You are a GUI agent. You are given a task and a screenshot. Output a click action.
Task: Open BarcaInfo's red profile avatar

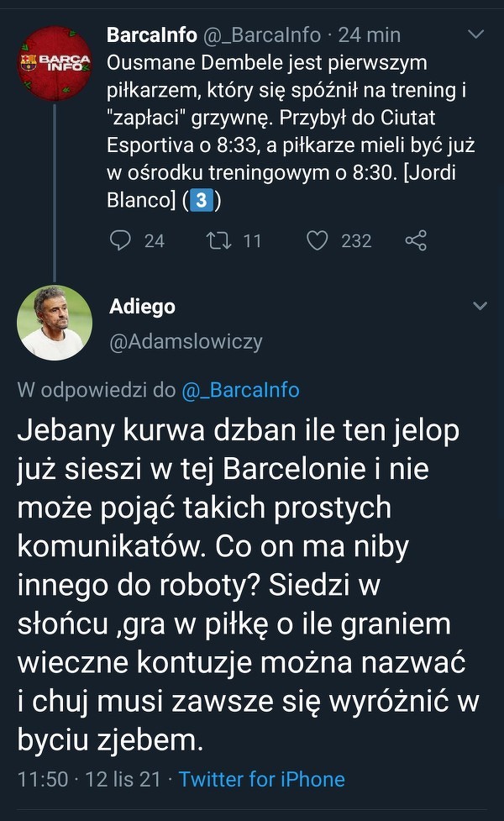pos(55,62)
